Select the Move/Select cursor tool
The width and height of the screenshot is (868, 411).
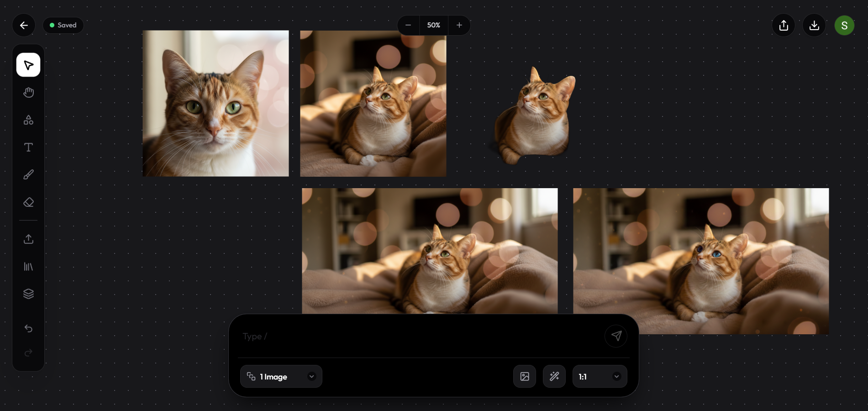point(28,64)
